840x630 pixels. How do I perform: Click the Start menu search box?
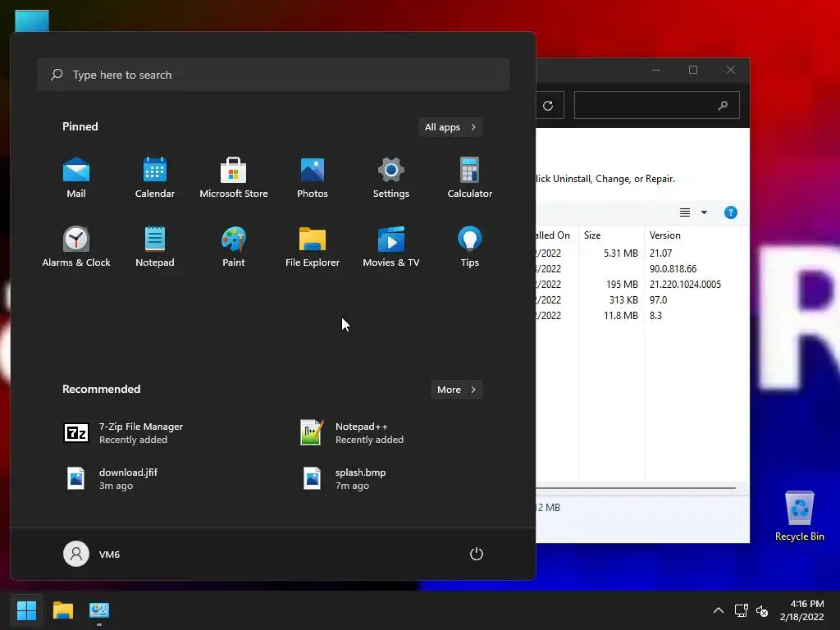point(273,75)
